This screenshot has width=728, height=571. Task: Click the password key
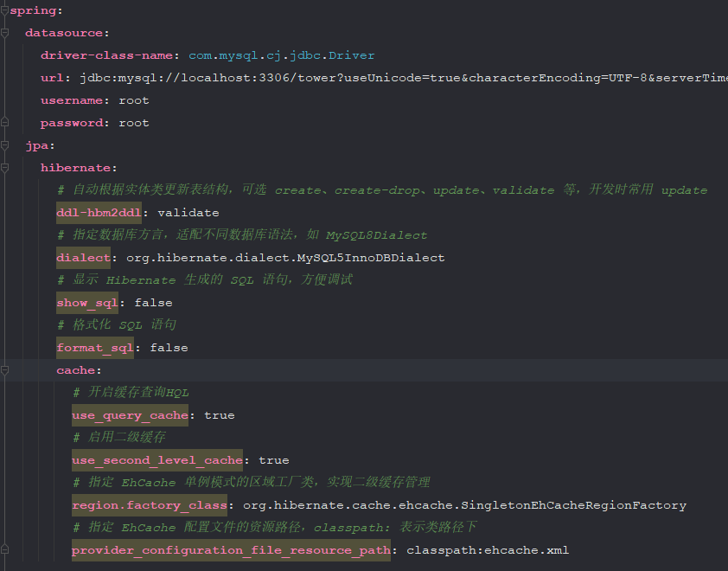pos(72,123)
